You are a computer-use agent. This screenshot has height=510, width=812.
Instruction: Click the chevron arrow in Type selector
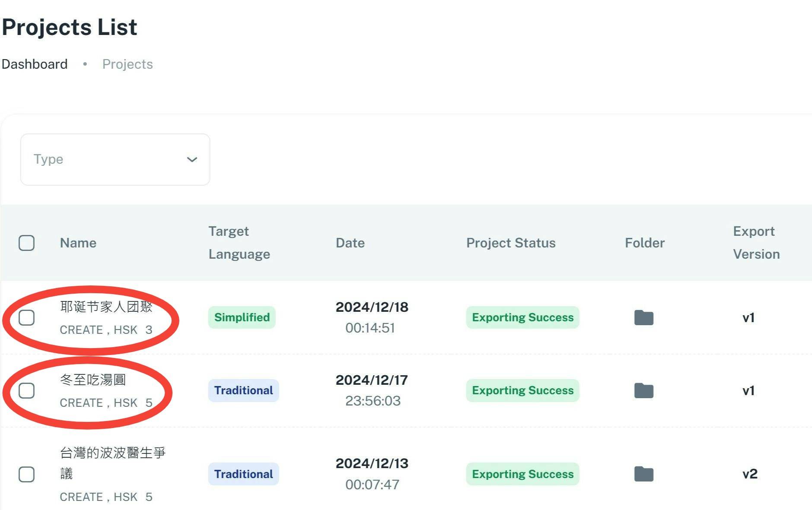(192, 159)
